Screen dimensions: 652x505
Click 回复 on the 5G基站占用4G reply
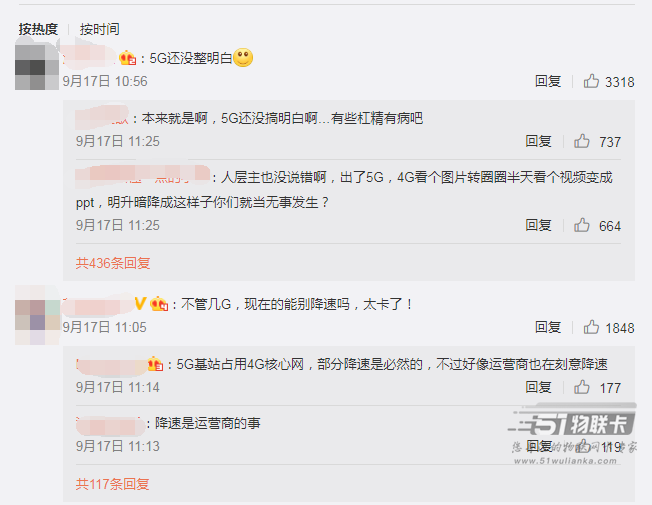[538, 387]
